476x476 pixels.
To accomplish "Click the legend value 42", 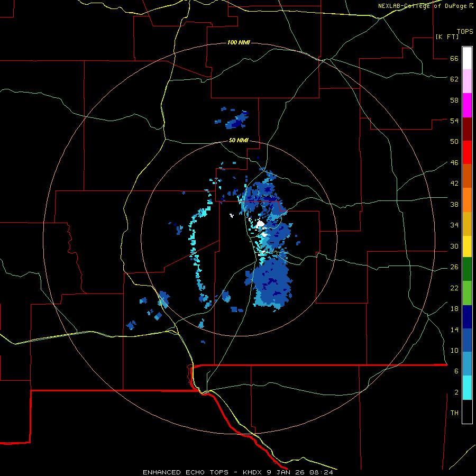I will [x=454, y=184].
